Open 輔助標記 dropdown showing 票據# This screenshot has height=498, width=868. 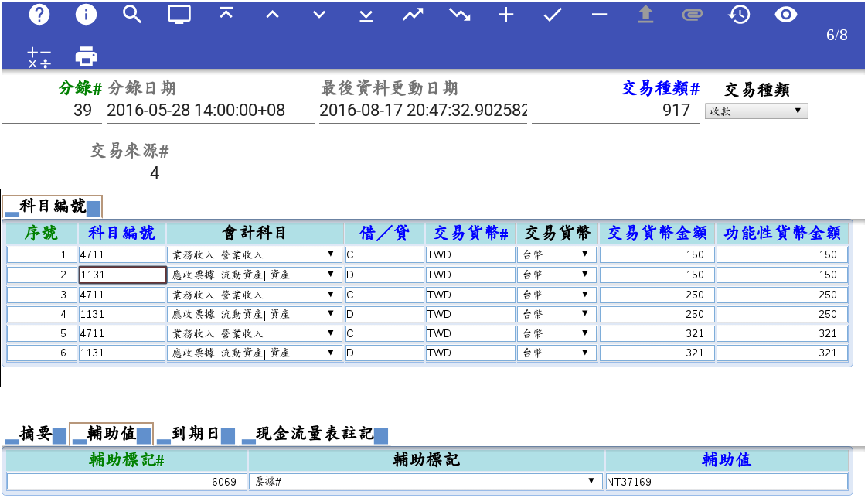pos(426,481)
